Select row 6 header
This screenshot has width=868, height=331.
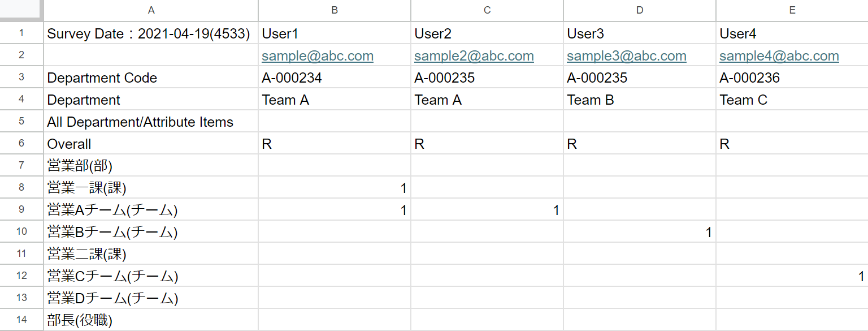21,144
